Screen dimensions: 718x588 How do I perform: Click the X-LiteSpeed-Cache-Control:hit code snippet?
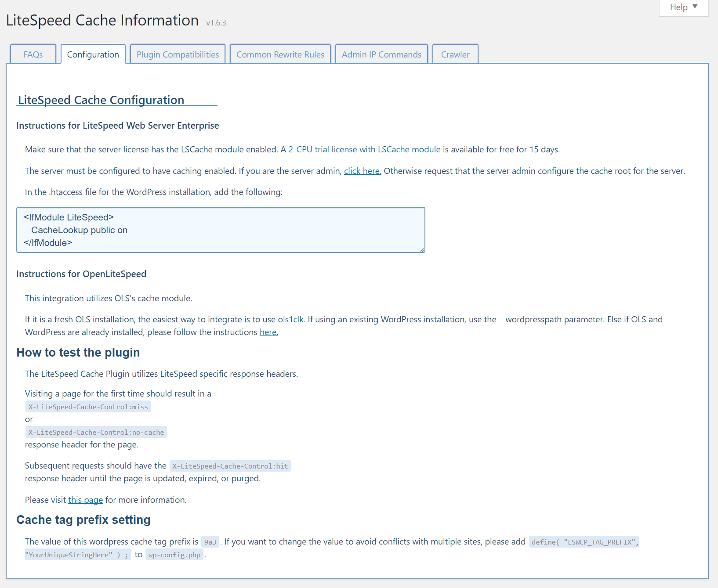(x=230, y=466)
